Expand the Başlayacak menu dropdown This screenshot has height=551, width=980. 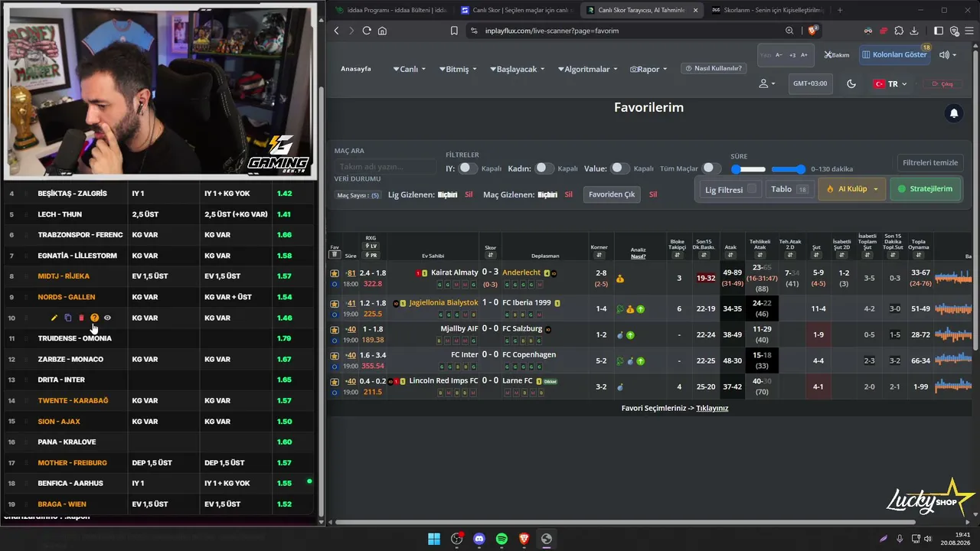(x=517, y=69)
